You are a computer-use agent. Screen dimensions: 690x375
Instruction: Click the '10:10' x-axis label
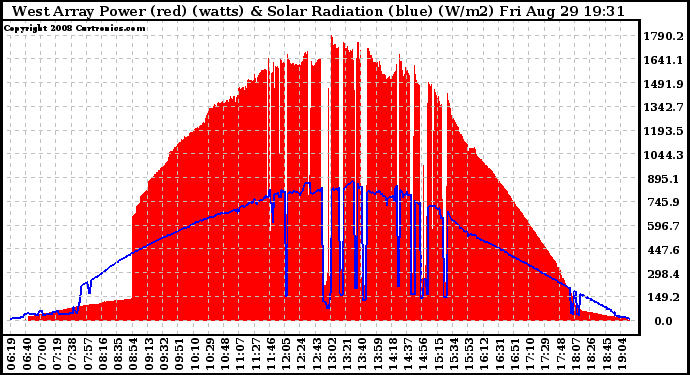(194, 354)
